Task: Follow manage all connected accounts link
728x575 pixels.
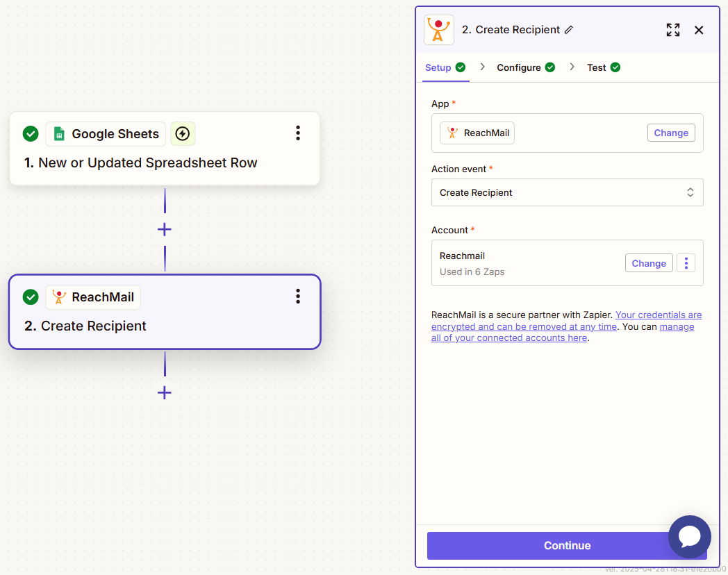Action: click(563, 332)
